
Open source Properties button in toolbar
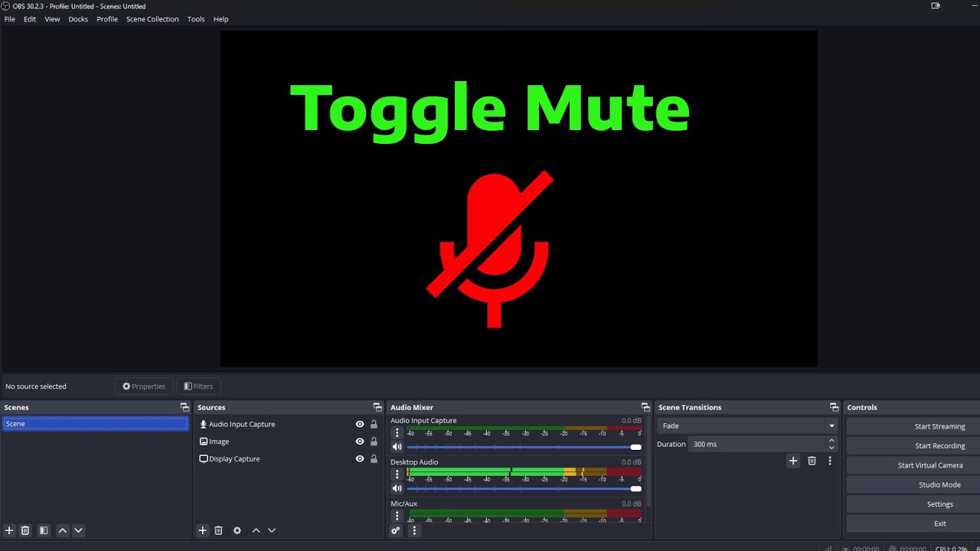pyautogui.click(x=144, y=386)
